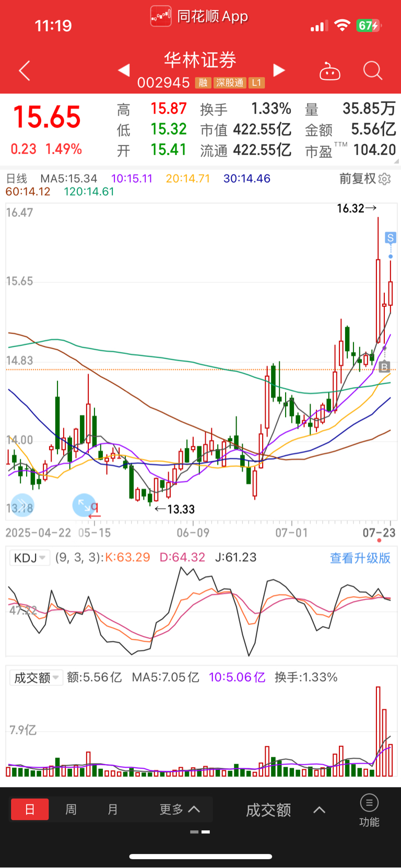The height and width of the screenshot is (868, 401).
Task: Tap the S sell marker on chart
Action: tap(390, 238)
